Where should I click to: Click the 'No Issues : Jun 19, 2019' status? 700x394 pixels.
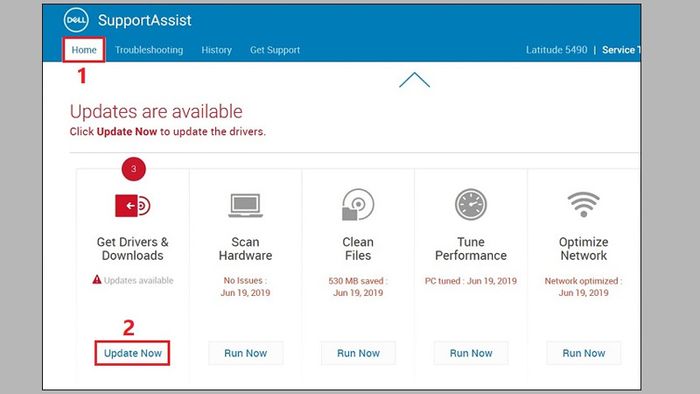[246, 286]
